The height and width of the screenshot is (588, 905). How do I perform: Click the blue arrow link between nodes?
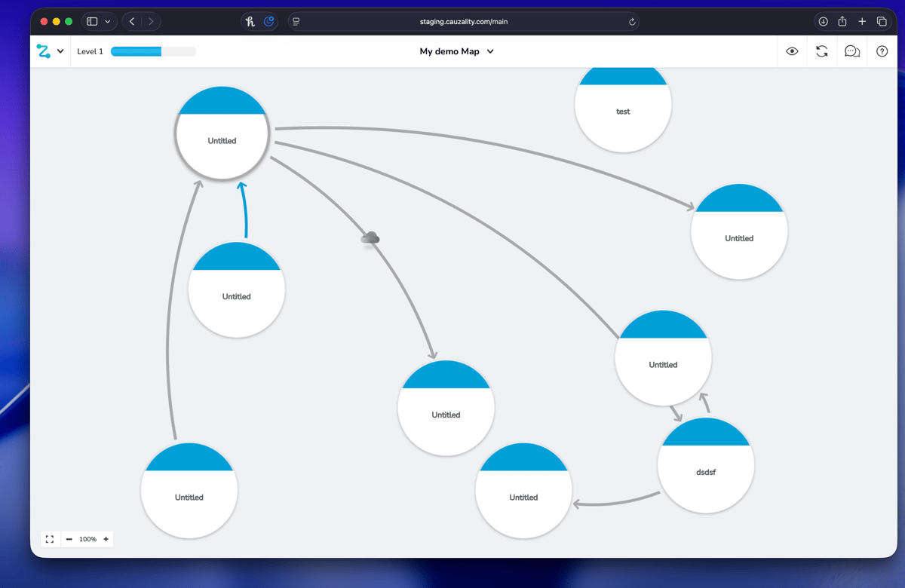pos(244,210)
